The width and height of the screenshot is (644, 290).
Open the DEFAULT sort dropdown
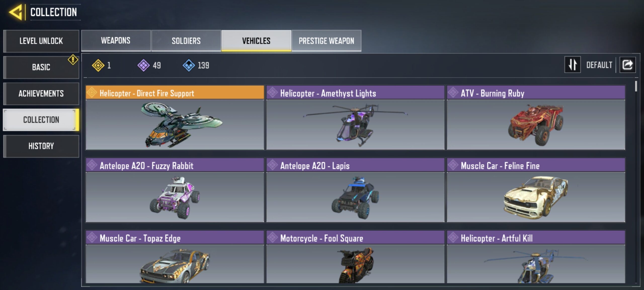coord(599,65)
